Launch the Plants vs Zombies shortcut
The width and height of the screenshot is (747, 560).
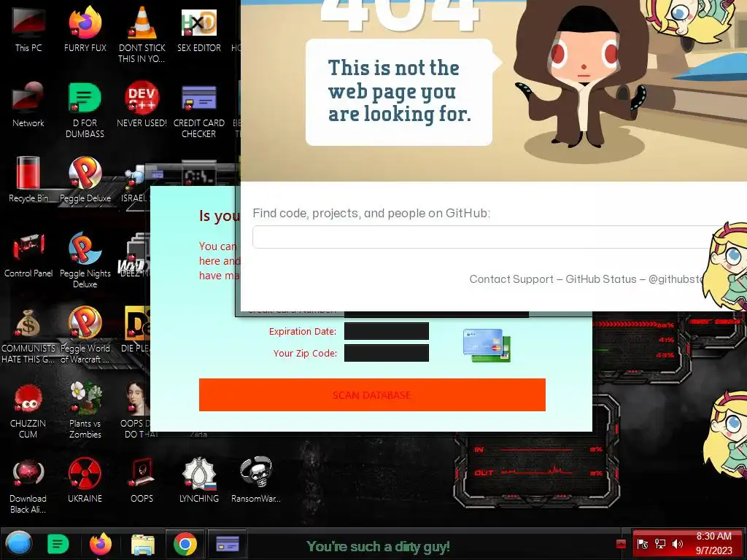click(x=85, y=410)
